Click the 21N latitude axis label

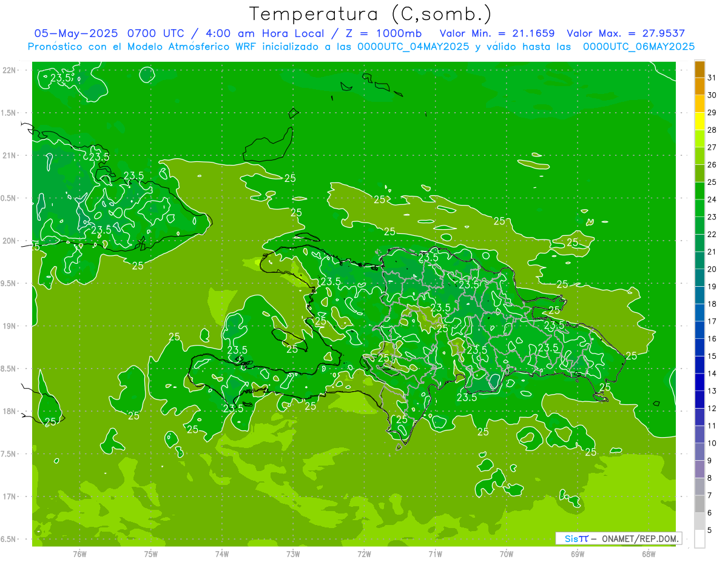10,155
